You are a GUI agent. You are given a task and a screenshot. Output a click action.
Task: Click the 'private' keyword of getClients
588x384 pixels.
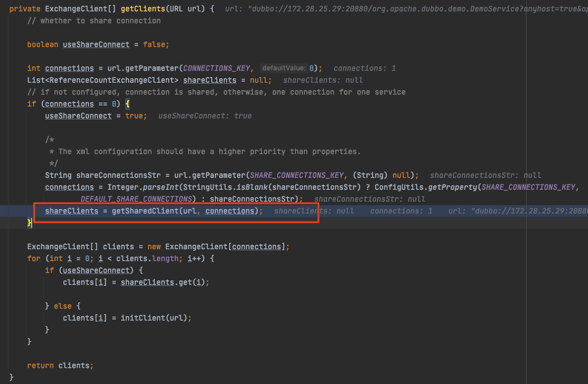pyautogui.click(x=25, y=8)
